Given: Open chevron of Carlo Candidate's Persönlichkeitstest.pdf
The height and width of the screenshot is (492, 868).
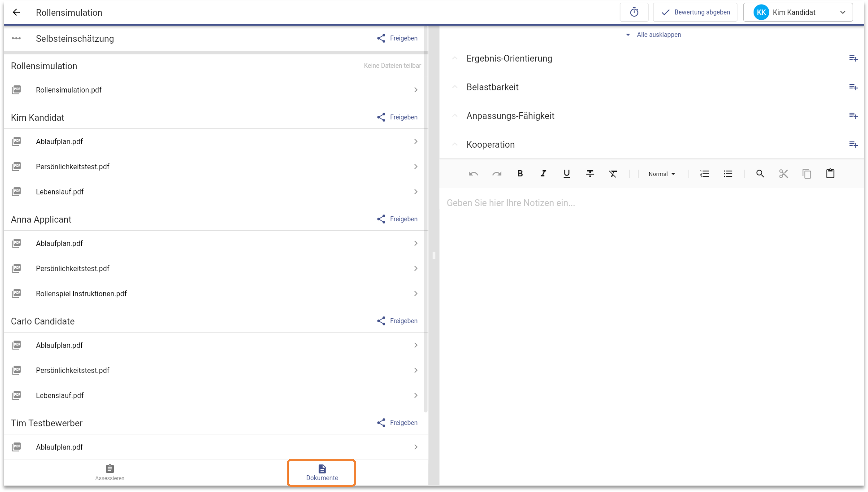Looking at the screenshot, I should (415, 370).
